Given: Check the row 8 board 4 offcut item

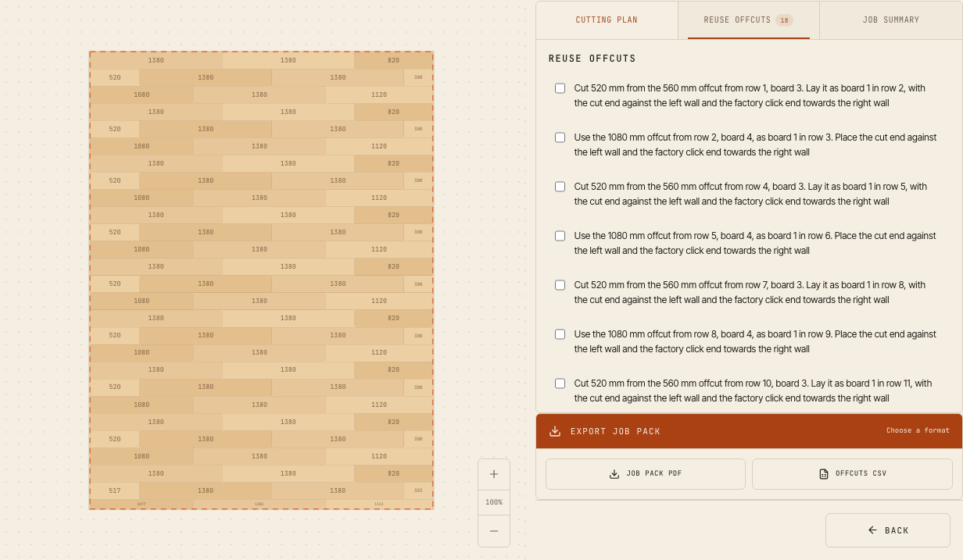Looking at the screenshot, I should 560,334.
